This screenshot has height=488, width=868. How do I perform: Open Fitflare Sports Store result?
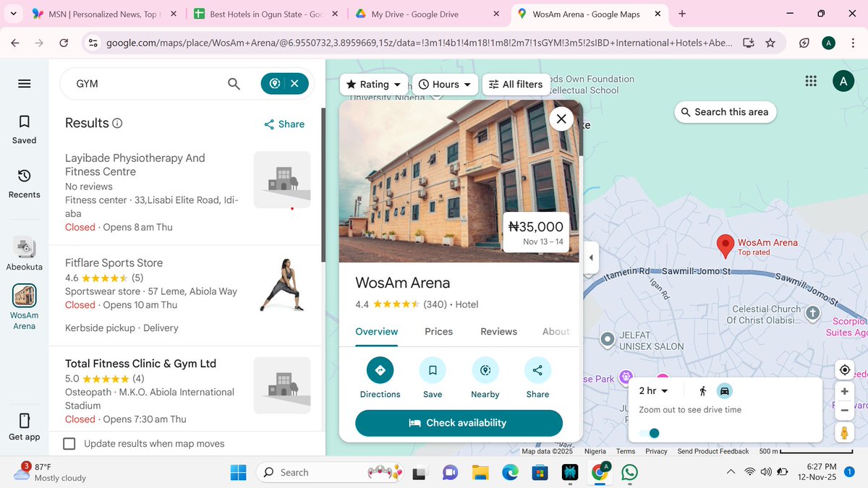point(187,295)
